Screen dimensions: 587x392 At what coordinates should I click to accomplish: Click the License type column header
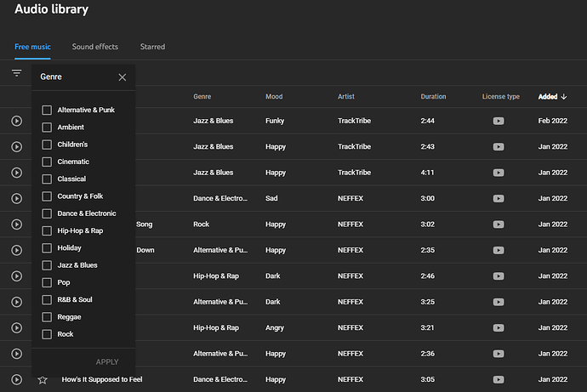pyautogui.click(x=501, y=96)
